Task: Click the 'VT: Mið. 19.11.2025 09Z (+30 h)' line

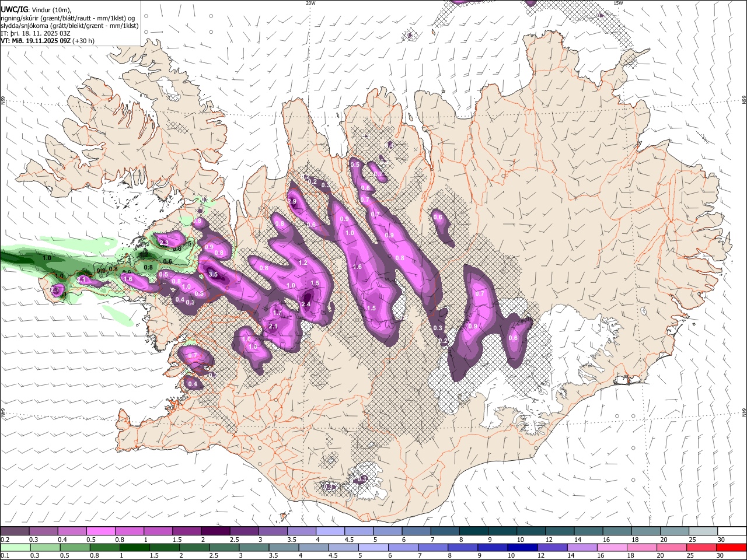Action: pyautogui.click(x=47, y=41)
